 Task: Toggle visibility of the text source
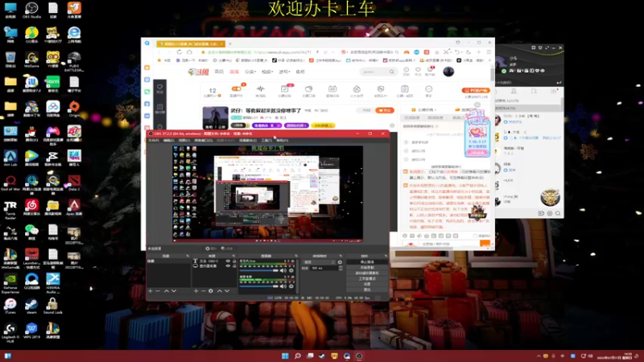click(x=228, y=261)
